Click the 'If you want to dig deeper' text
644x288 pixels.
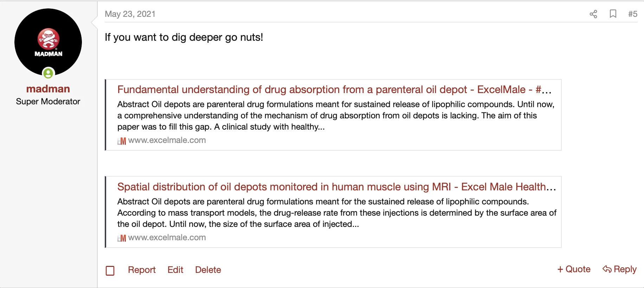point(184,37)
